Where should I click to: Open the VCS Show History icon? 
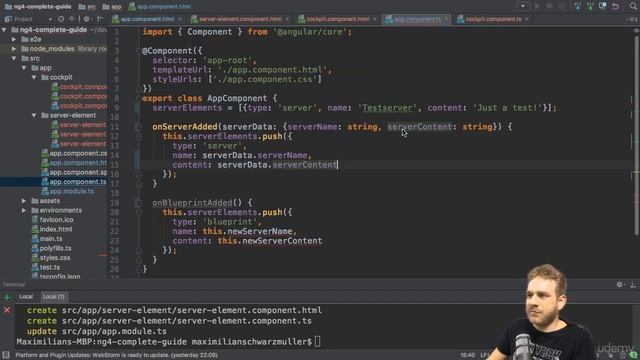pos(602,6)
